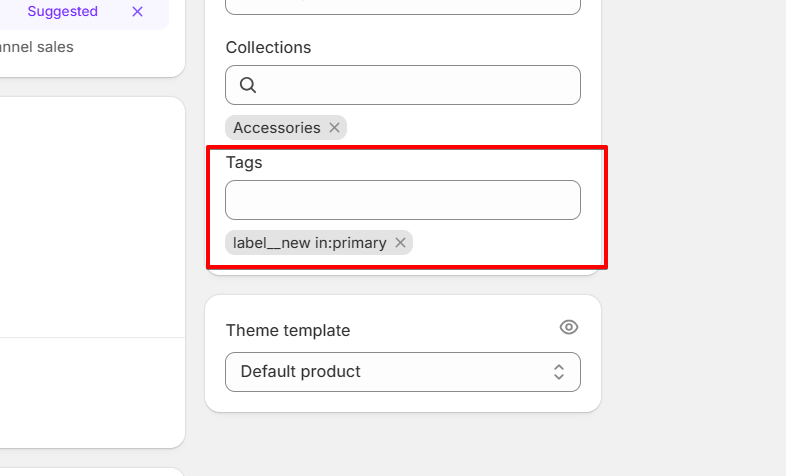Select the label__new in:primary tag text
Image resolution: width=786 pixels, height=476 pixels.
tap(309, 243)
